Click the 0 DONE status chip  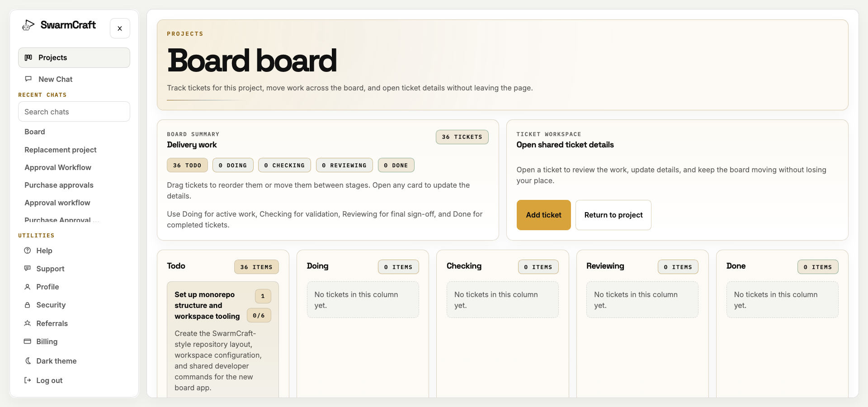pos(396,166)
